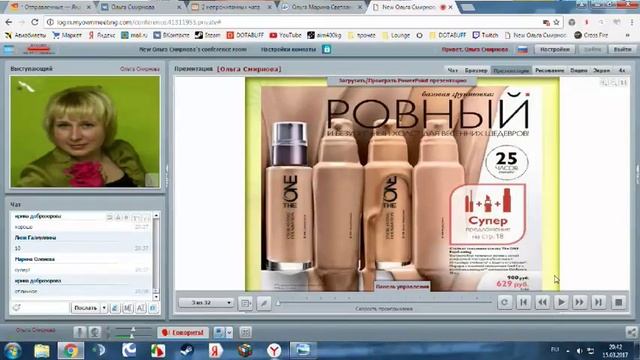Click browser back arrow
This screenshot has width=640, height=360.
[x=9, y=22]
